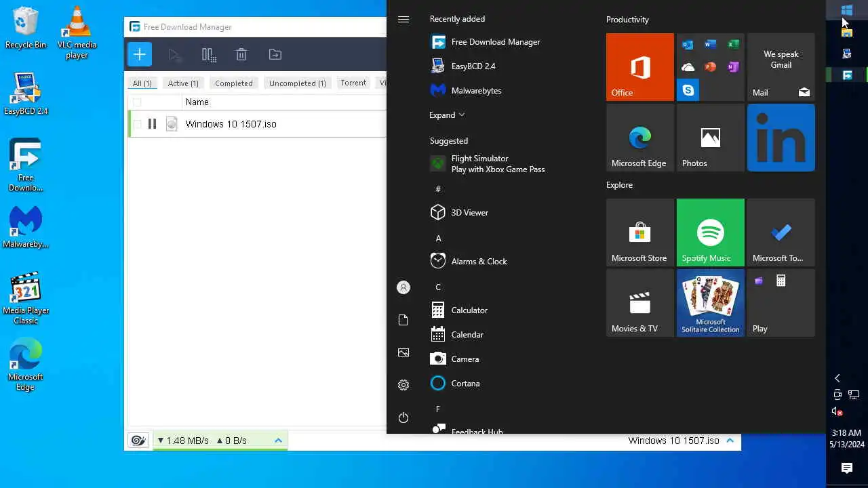Screen dimensions: 868x488
Task: Open the Office tile
Action: pos(640,67)
